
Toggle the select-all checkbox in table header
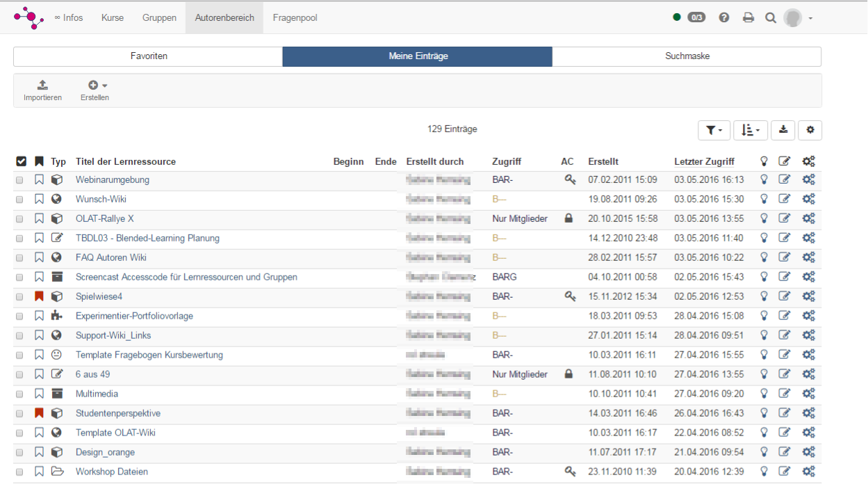[21, 162]
